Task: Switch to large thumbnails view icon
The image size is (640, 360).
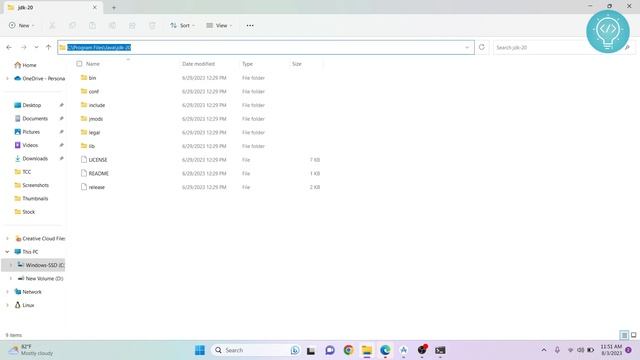Action: (633, 335)
